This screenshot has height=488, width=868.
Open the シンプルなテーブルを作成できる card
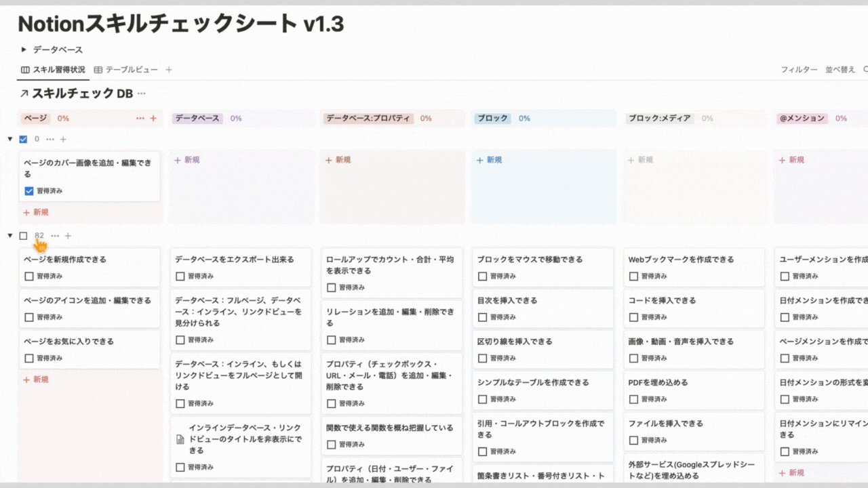[x=543, y=390]
